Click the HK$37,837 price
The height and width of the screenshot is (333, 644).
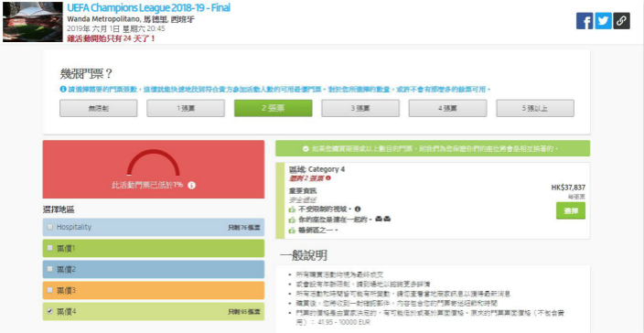(568, 188)
